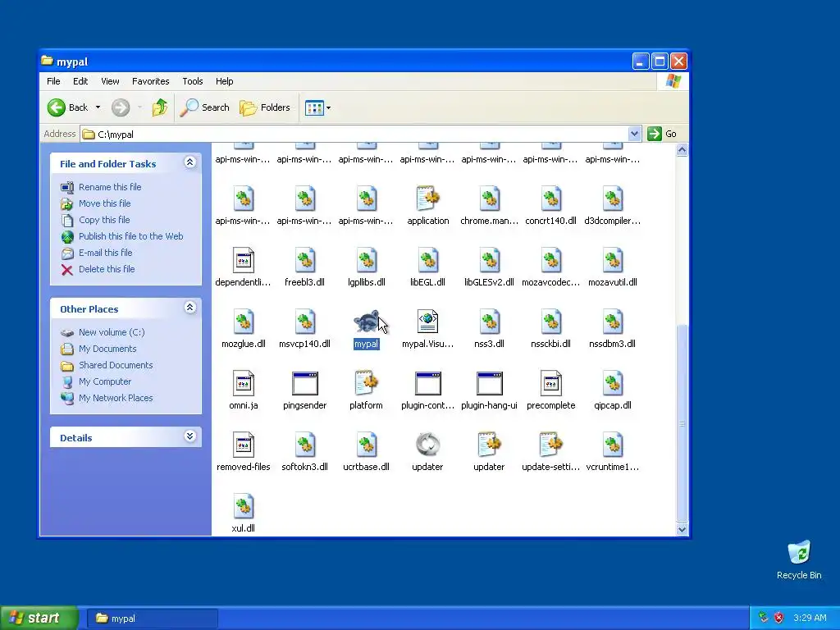This screenshot has height=630, width=840.
Task: Select the updater application with round arrows icon
Action: tap(427, 445)
